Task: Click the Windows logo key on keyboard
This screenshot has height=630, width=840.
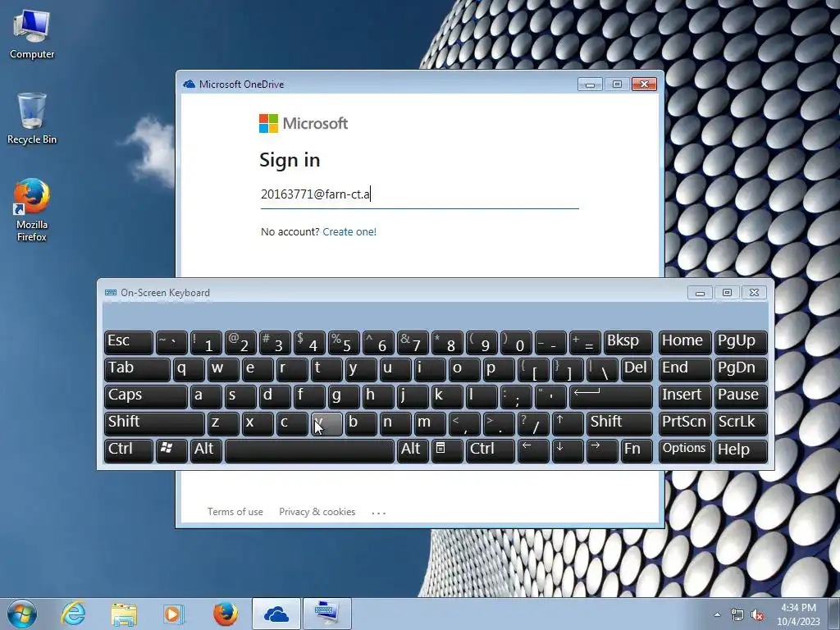Action: coord(171,450)
